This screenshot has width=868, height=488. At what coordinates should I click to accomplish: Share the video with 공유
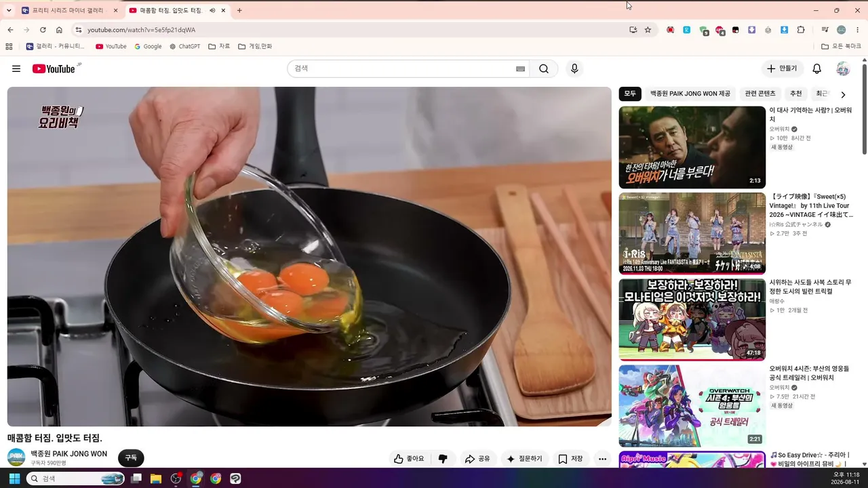click(477, 459)
